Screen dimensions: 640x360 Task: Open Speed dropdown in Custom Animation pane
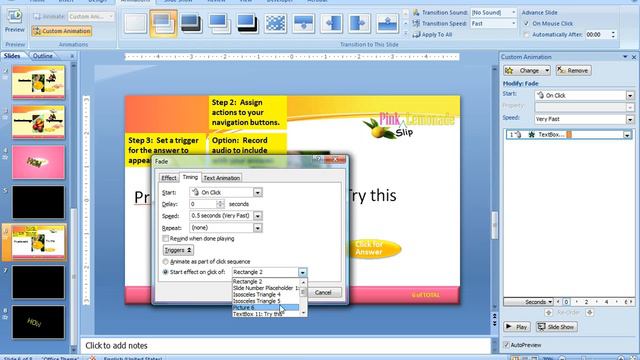click(630, 119)
